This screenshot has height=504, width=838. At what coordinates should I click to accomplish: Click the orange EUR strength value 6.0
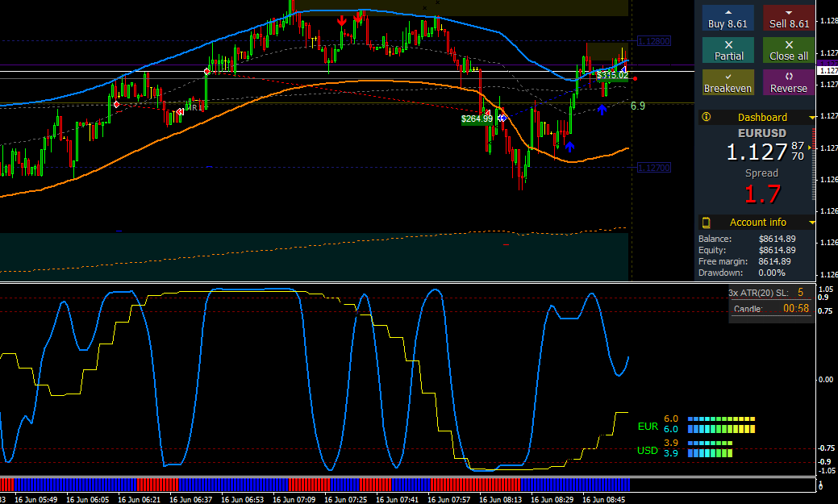[x=671, y=419]
